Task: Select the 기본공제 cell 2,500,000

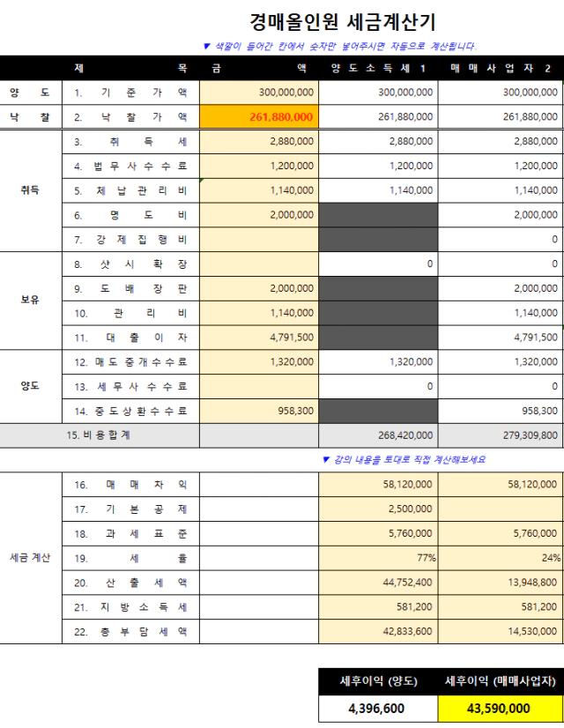Action: 378,509
